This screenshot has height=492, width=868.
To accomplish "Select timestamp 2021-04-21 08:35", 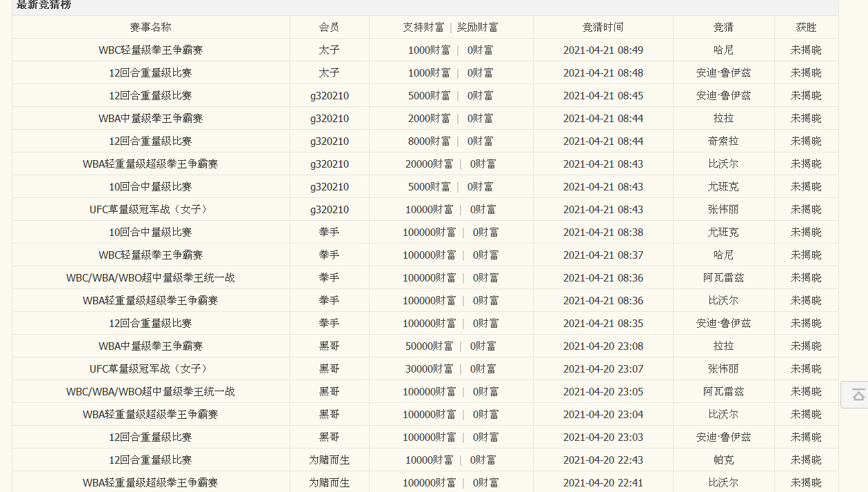I will (x=603, y=323).
